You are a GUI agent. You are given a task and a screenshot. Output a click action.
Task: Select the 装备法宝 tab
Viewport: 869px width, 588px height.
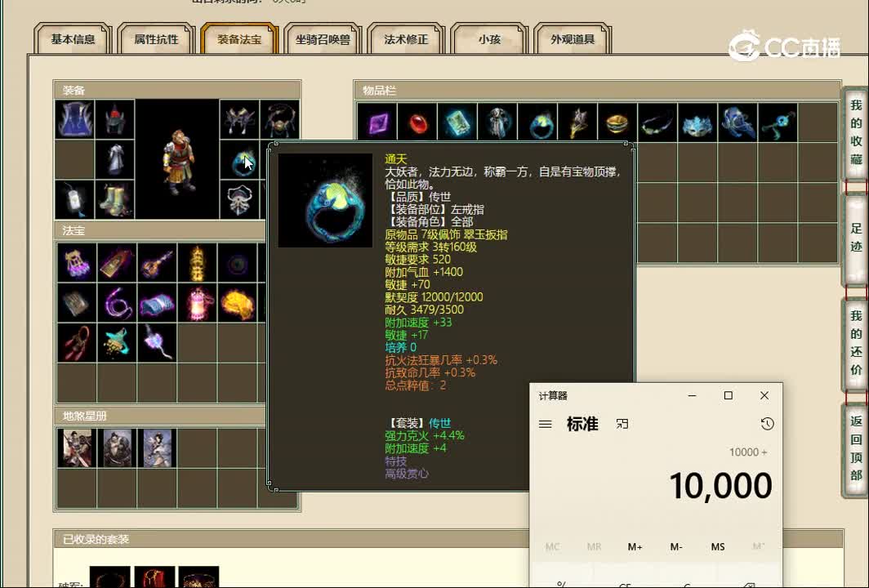tap(239, 39)
